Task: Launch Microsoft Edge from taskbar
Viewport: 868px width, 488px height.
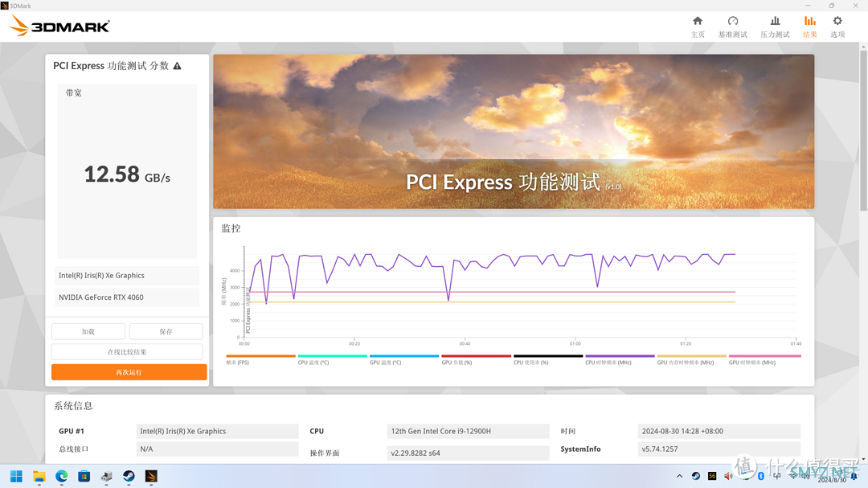Action: (61, 477)
